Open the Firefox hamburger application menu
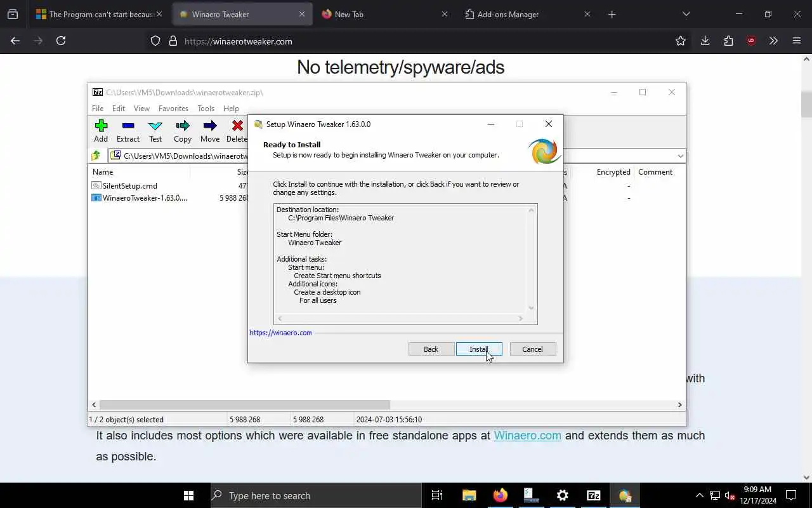 coord(797,41)
